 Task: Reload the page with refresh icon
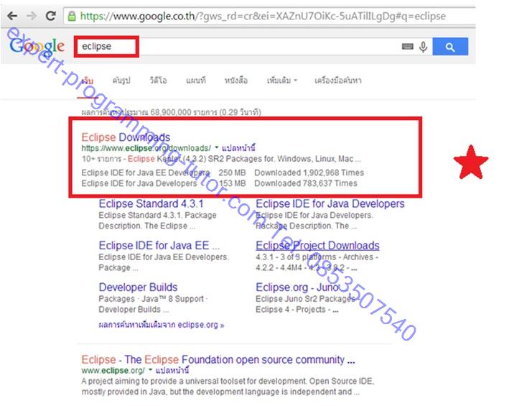coord(51,16)
